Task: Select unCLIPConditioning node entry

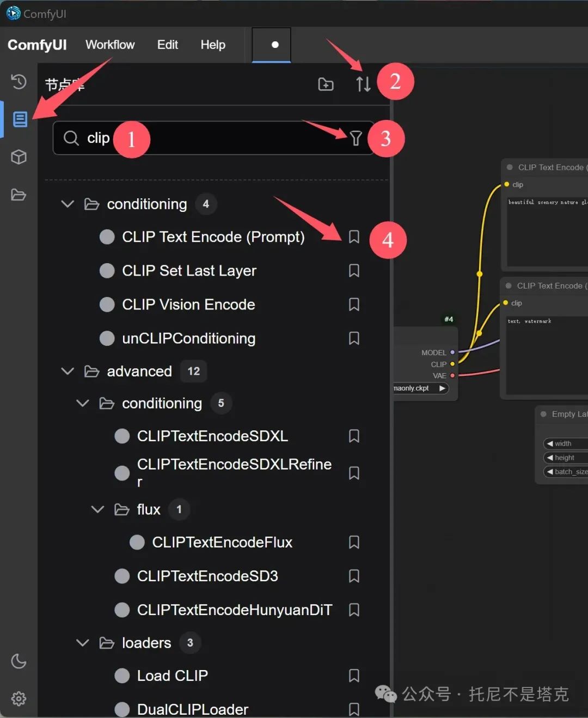Action: (x=188, y=338)
